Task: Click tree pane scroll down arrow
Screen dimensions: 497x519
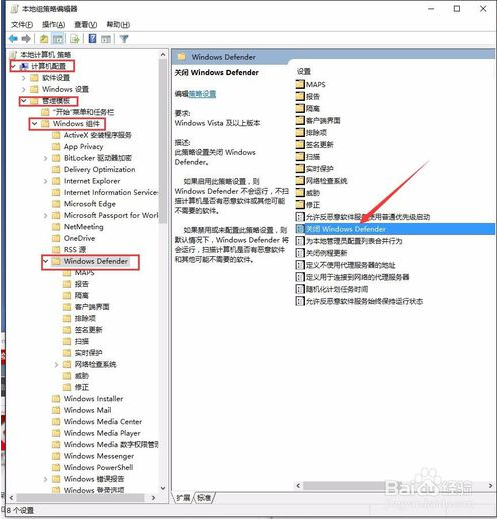Action: [x=163, y=488]
